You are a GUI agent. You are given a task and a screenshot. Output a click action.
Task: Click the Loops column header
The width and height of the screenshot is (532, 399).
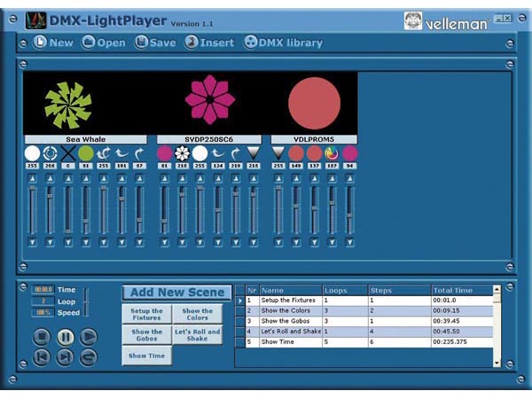(345, 291)
